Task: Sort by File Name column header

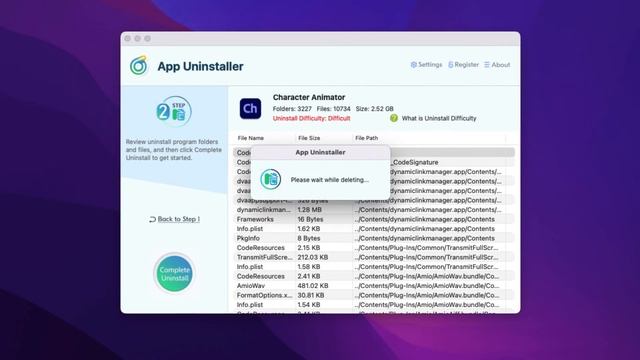Action: (x=251, y=138)
